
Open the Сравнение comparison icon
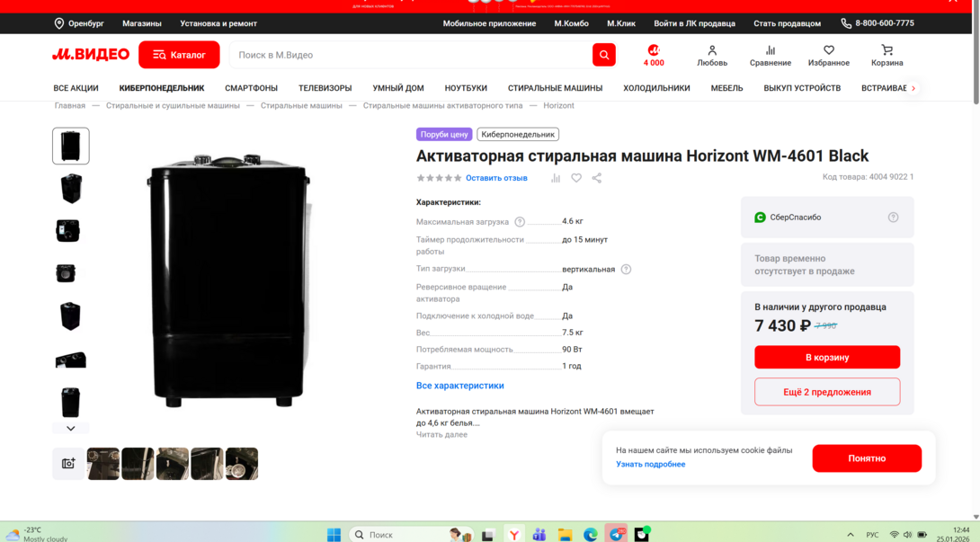click(x=770, y=55)
